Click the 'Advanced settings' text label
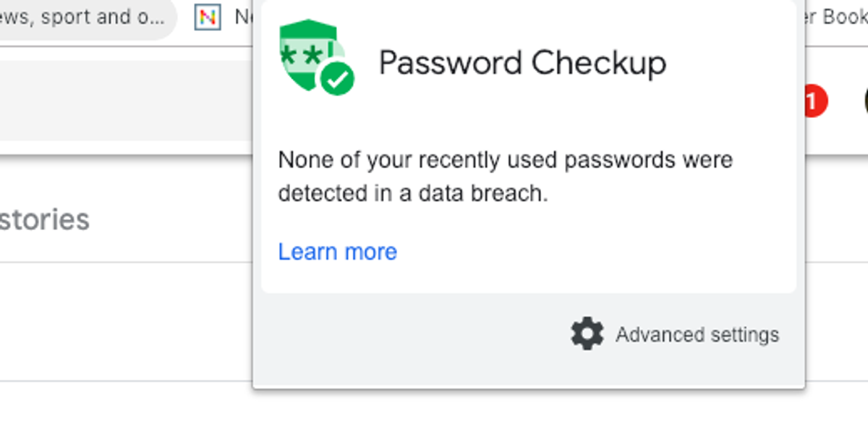The width and height of the screenshot is (868, 435). coord(697,334)
